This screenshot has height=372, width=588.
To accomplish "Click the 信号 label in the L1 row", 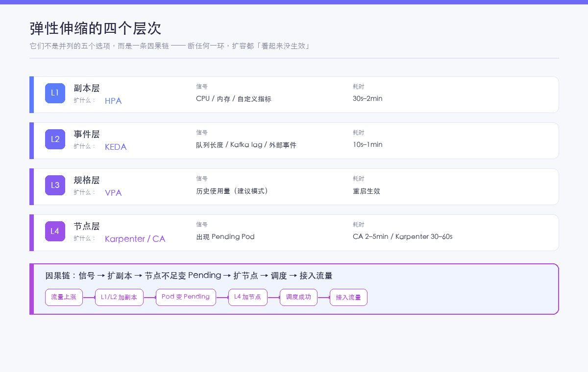I will [x=202, y=87].
